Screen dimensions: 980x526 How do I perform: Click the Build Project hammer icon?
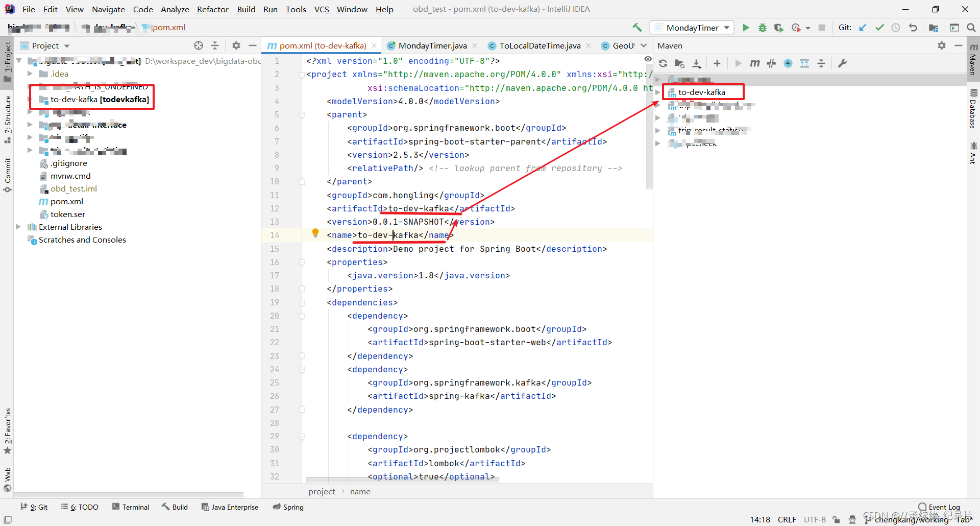point(637,28)
